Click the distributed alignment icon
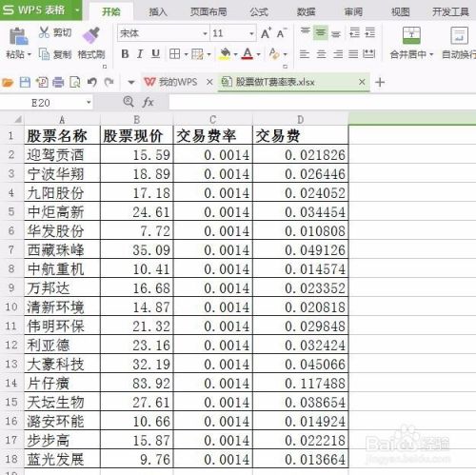The width and height of the screenshot is (476, 475). coord(368,54)
